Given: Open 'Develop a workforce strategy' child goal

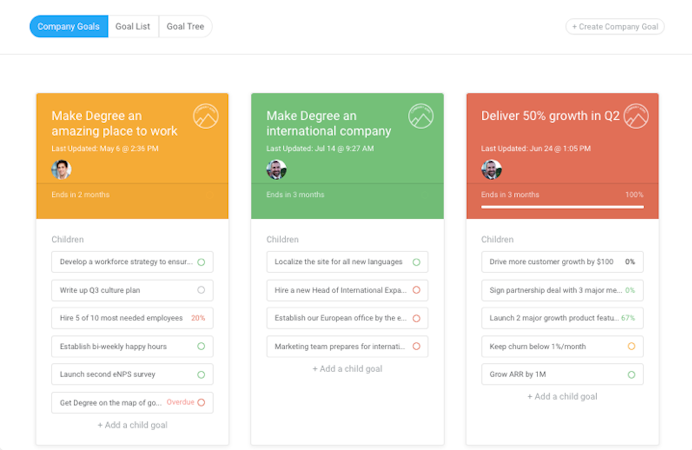Looking at the screenshot, I should pos(132,262).
